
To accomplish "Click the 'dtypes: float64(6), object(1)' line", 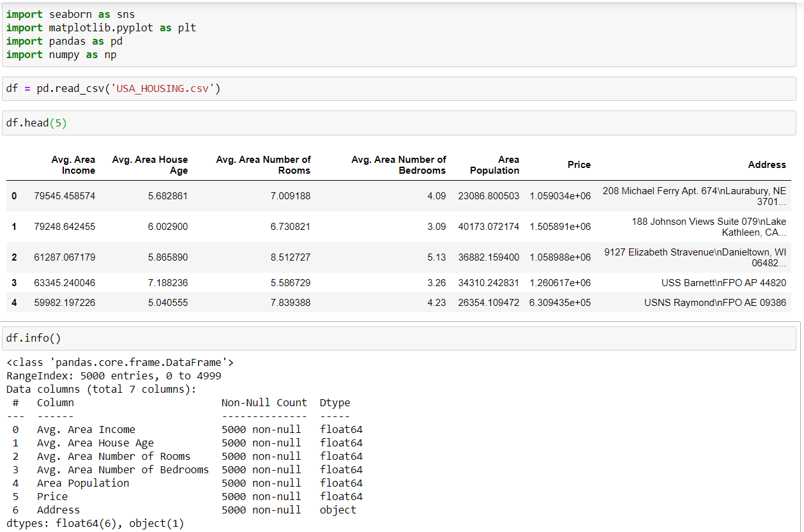I will [95, 523].
